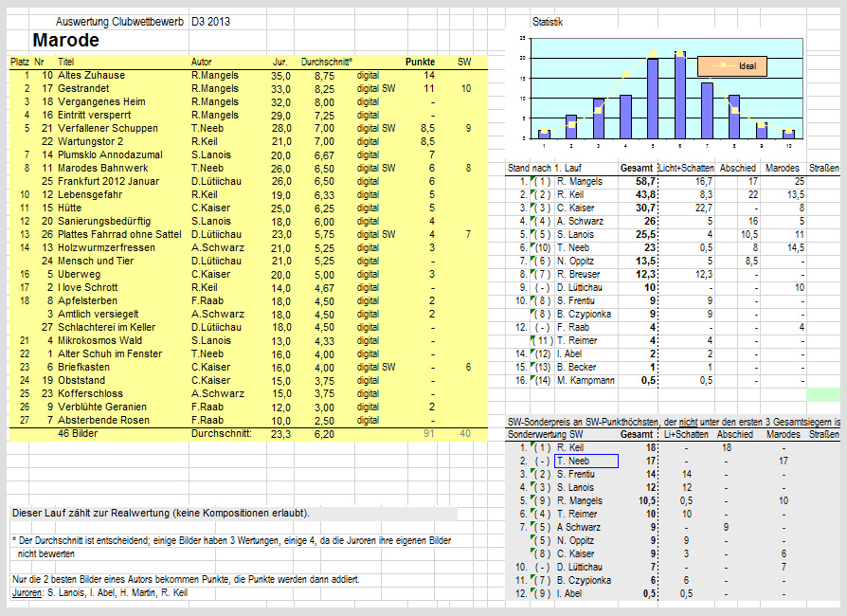The width and height of the screenshot is (847, 616).
Task: Select the highlighted 'T. Neeb' cell
Action: tap(586, 461)
